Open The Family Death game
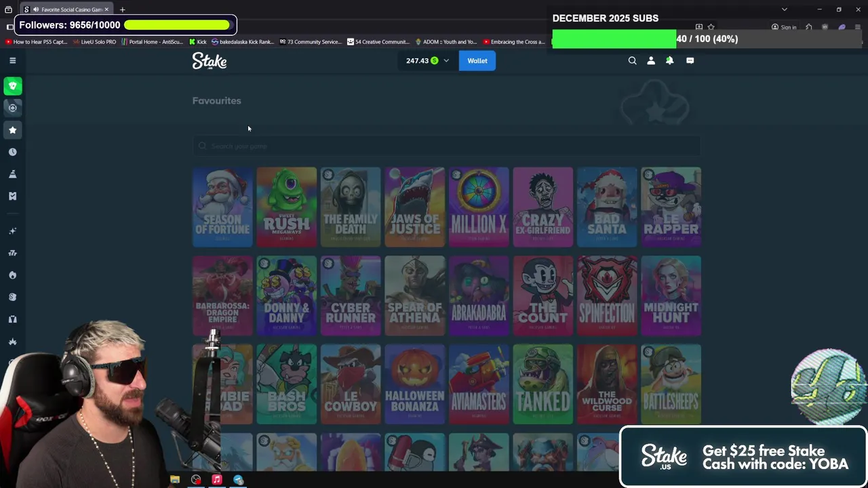 point(351,207)
